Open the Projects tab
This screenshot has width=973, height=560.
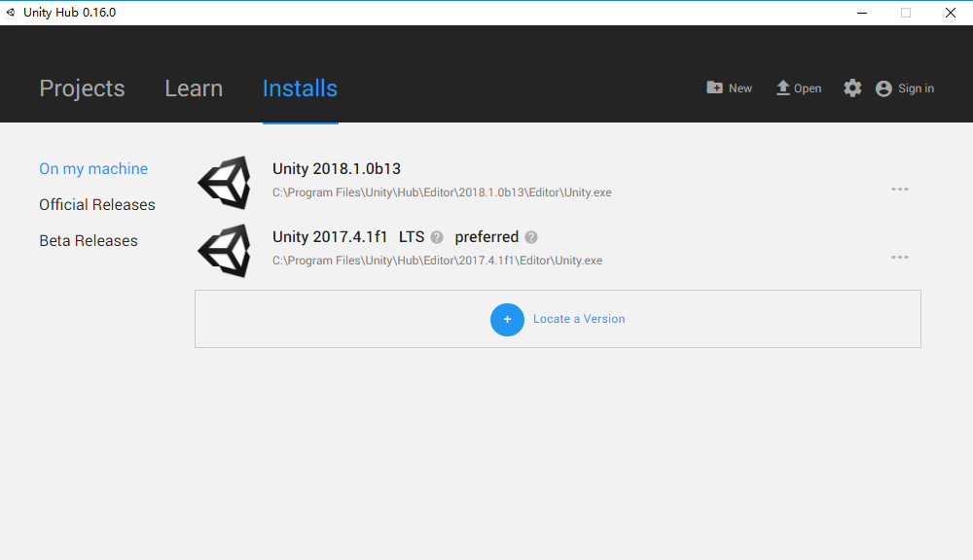pos(82,88)
